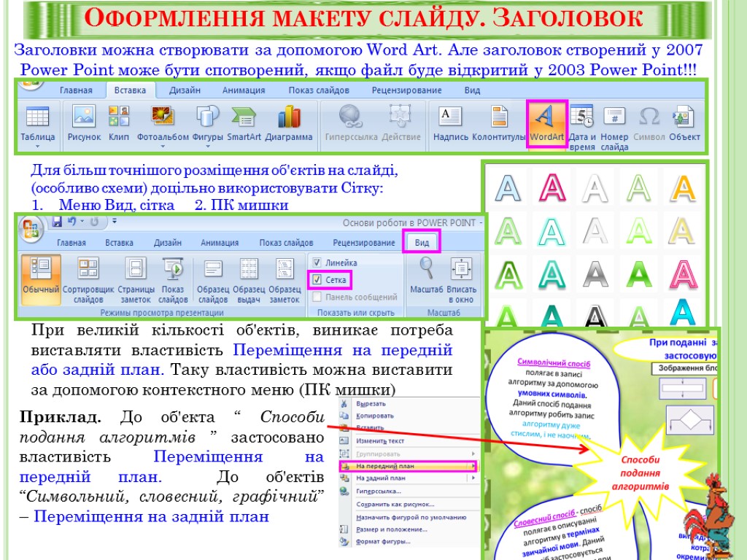Insert an Объект
The image size is (747, 560).
click(x=684, y=123)
